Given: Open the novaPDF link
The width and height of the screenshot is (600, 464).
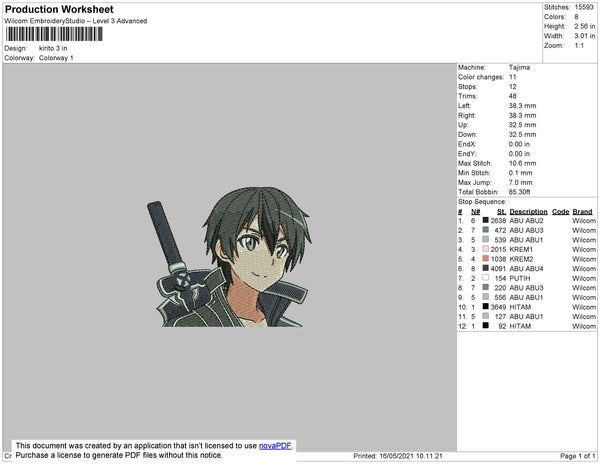Looking at the screenshot, I should pyautogui.click(x=275, y=446).
